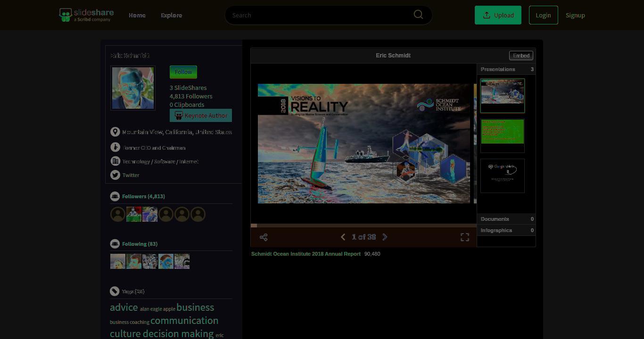Open the third follower avatar
Screen dimensions: 644x339
point(150,214)
